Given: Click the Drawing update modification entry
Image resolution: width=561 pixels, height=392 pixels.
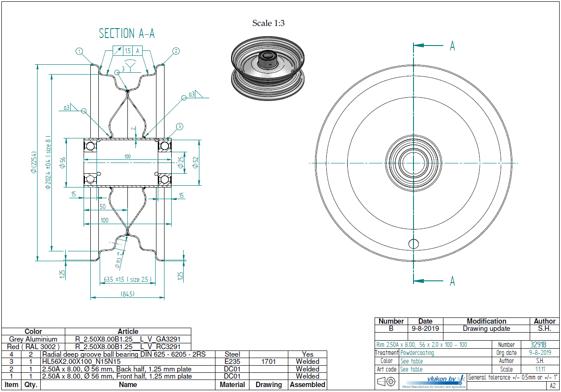Looking at the screenshot, I should pos(486,329).
